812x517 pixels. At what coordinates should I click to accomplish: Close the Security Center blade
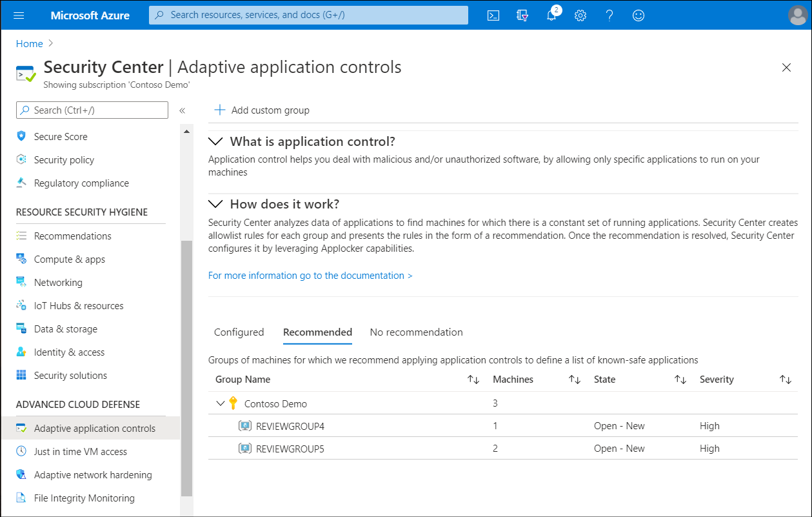(786, 68)
